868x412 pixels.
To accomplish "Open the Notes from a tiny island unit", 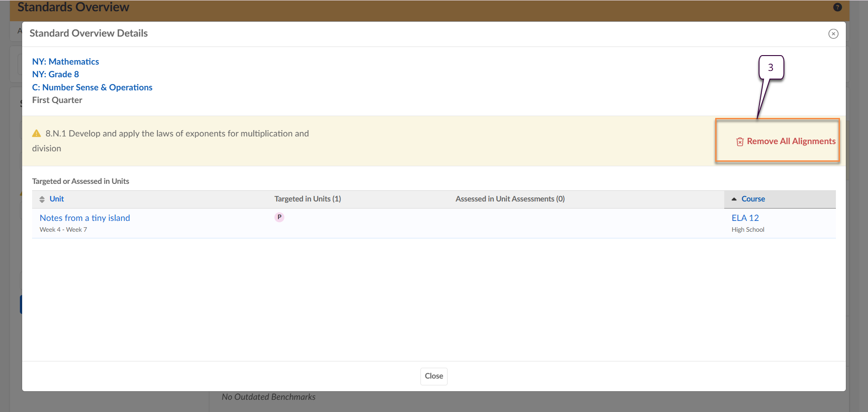I will [x=85, y=218].
